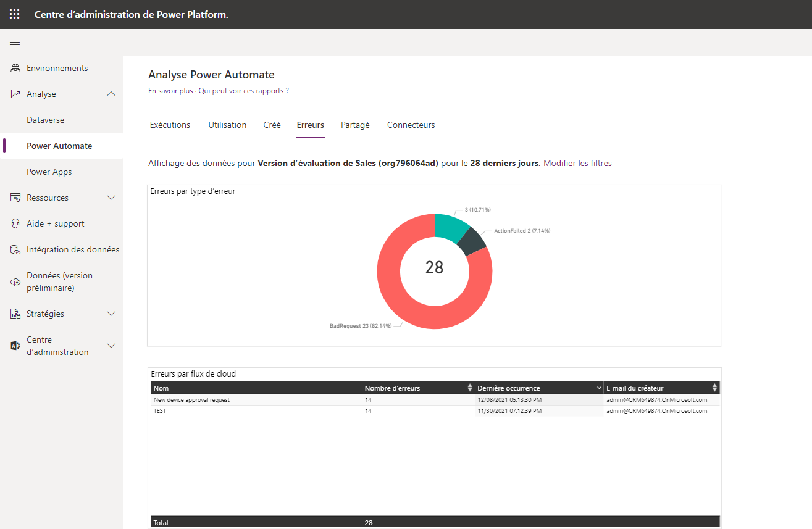The width and height of the screenshot is (812, 529).
Task: Click the Centre d'administration icon
Action: (15, 346)
